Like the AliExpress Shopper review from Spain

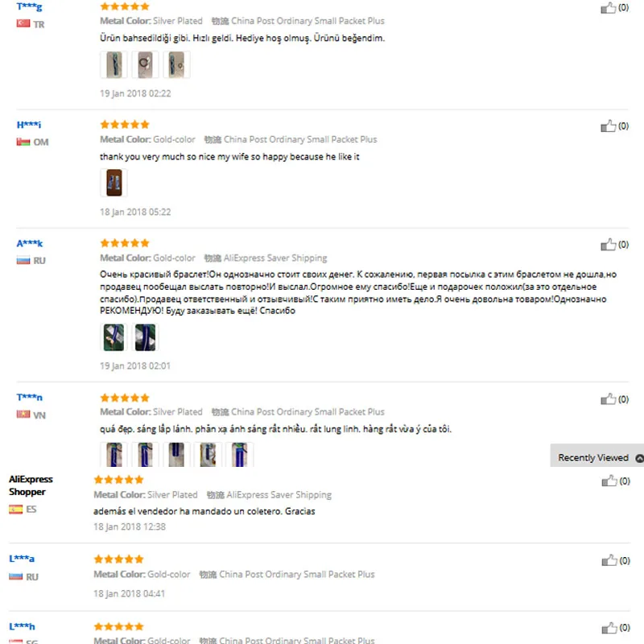(x=609, y=481)
